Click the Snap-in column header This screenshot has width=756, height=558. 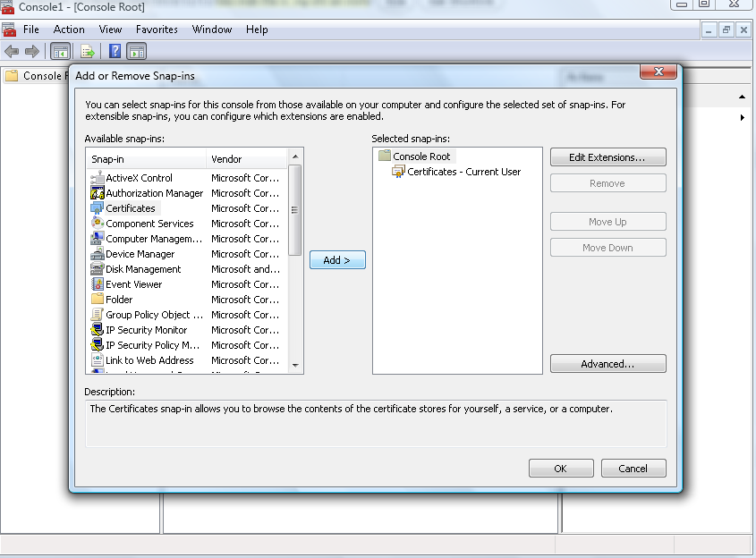[x=147, y=159]
